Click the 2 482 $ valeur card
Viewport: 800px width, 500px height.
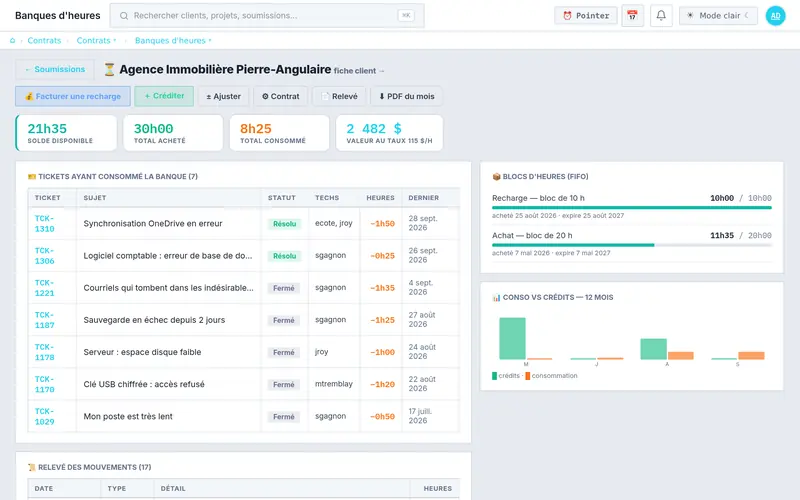point(389,133)
